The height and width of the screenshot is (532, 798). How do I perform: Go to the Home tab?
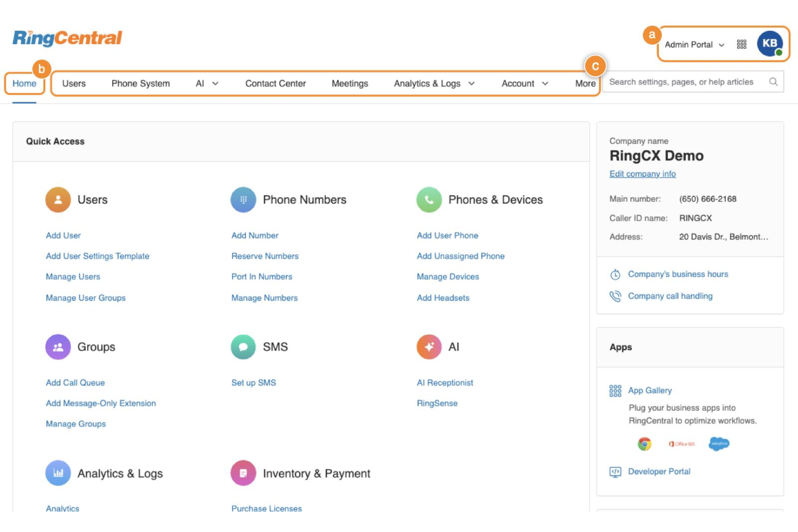coord(24,84)
